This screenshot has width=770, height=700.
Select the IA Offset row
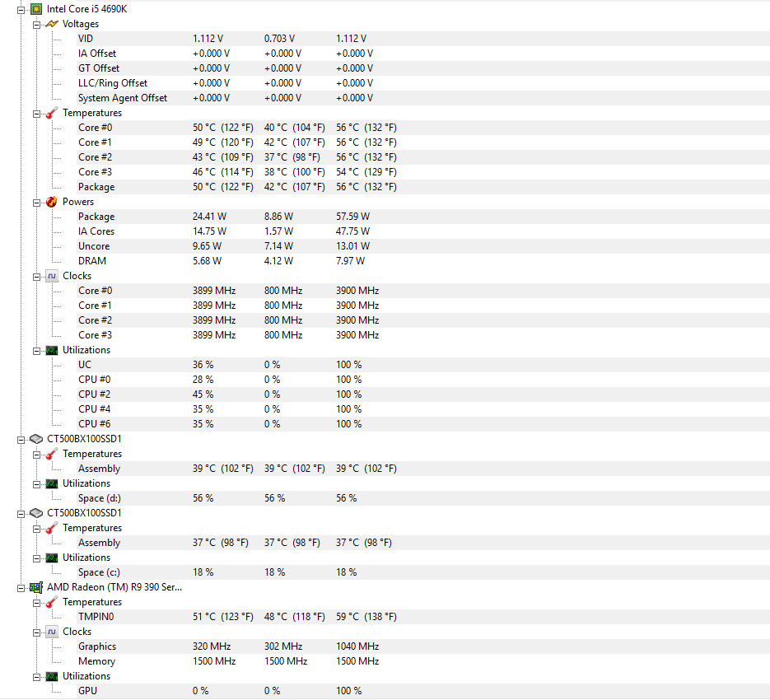point(422,53)
